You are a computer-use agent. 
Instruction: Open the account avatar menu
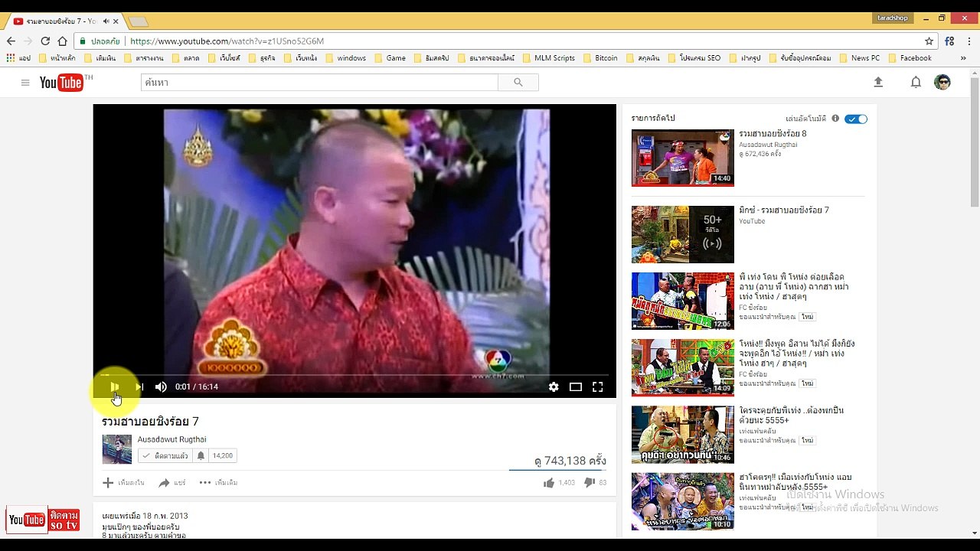942,82
